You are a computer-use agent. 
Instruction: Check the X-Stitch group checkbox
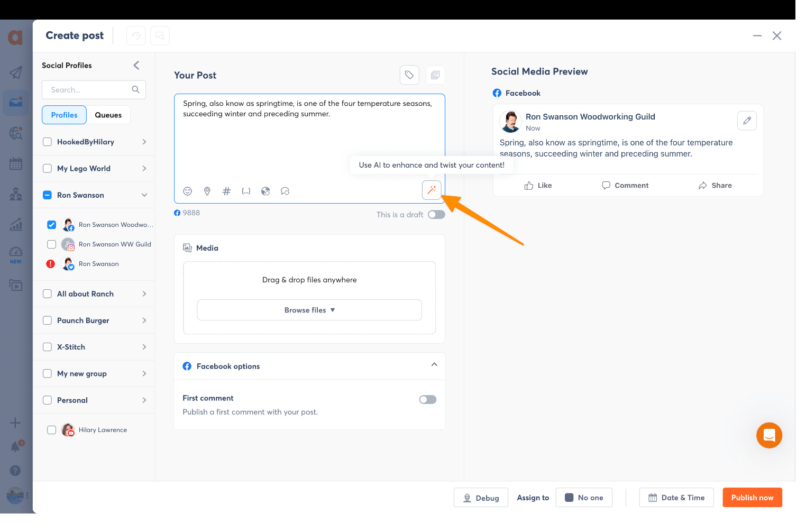(x=47, y=347)
